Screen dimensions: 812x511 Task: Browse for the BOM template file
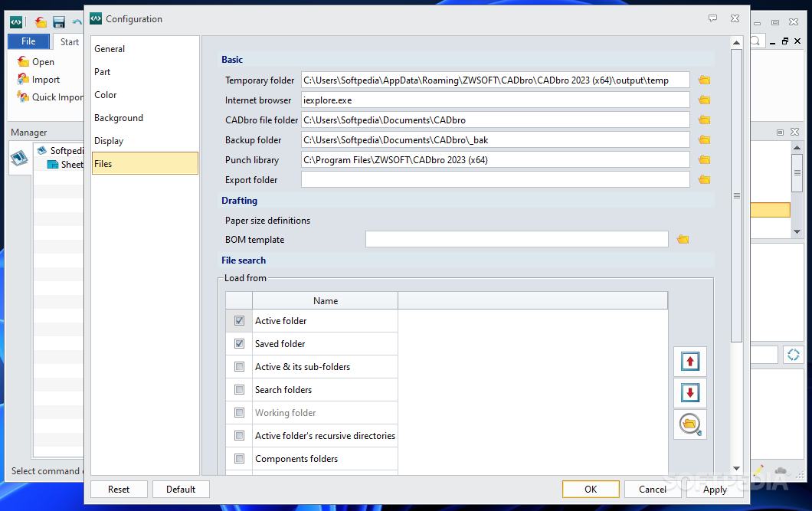coord(683,239)
